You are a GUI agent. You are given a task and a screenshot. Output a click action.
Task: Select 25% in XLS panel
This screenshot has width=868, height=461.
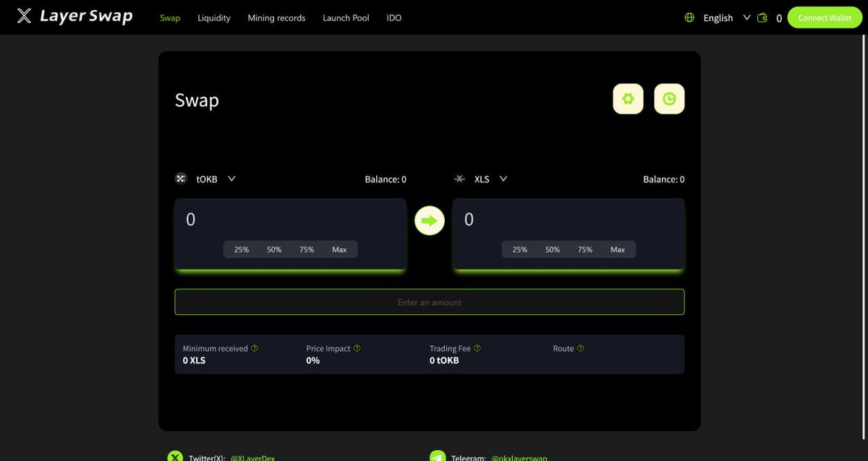(x=520, y=249)
